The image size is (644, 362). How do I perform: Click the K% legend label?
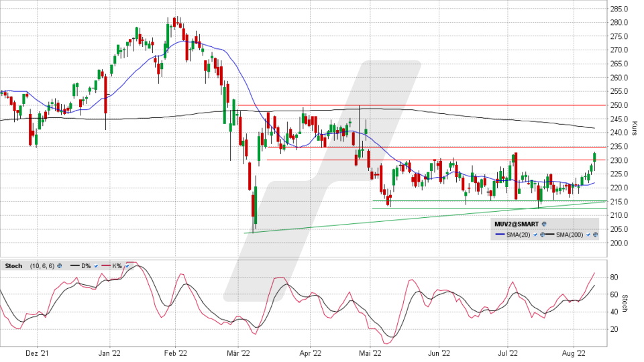click(x=117, y=266)
